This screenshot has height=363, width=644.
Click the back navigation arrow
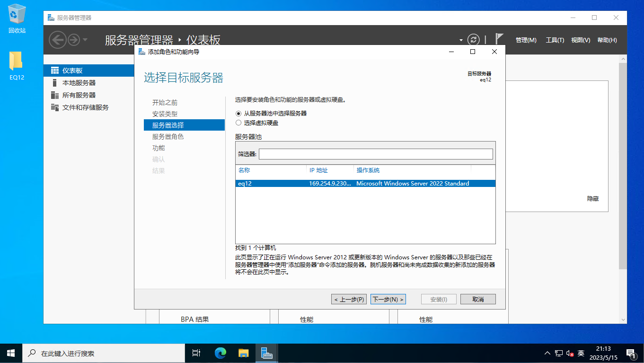click(58, 40)
